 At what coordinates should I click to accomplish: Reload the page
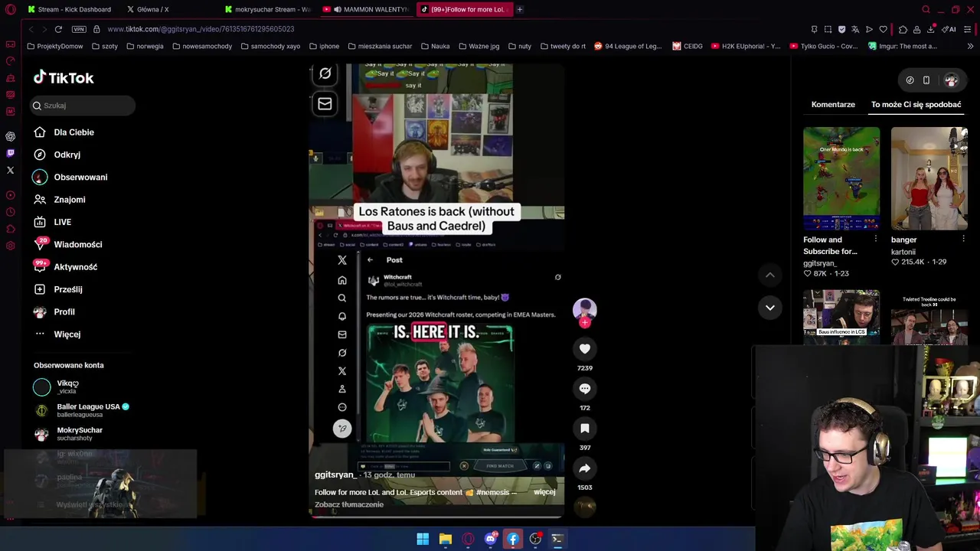click(58, 29)
